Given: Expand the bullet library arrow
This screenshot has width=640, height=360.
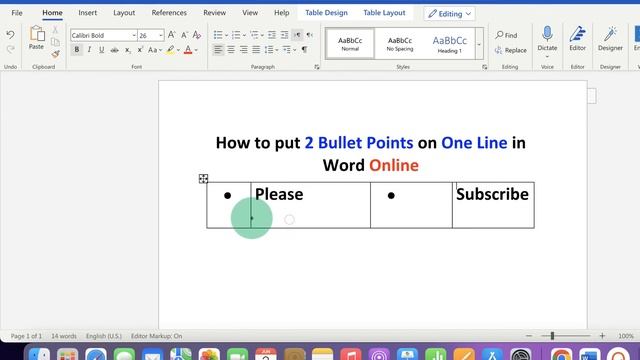Looking at the screenshot, I should coord(226,36).
